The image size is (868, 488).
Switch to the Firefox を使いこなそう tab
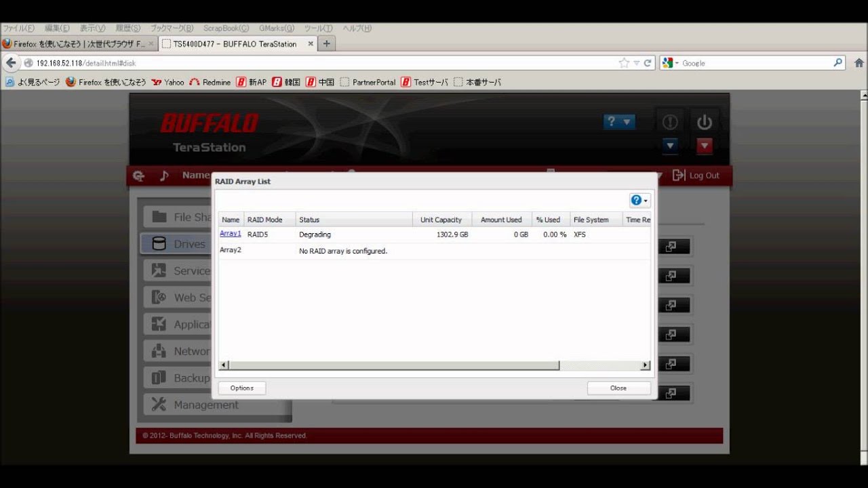79,43
